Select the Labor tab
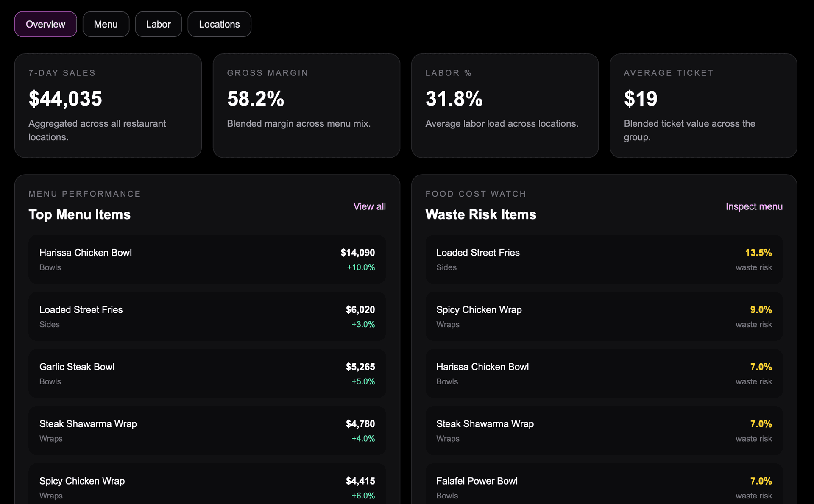 pyautogui.click(x=158, y=24)
